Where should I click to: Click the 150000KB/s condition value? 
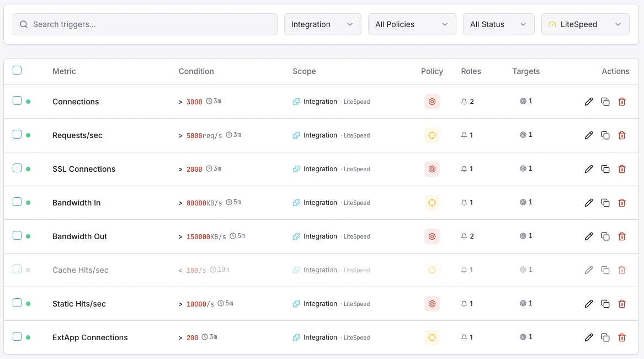click(206, 236)
